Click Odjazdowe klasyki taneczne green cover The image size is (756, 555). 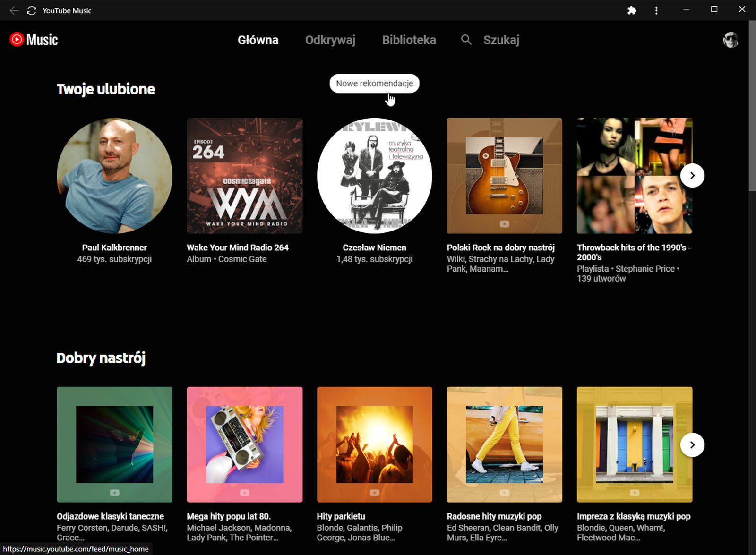pos(114,444)
